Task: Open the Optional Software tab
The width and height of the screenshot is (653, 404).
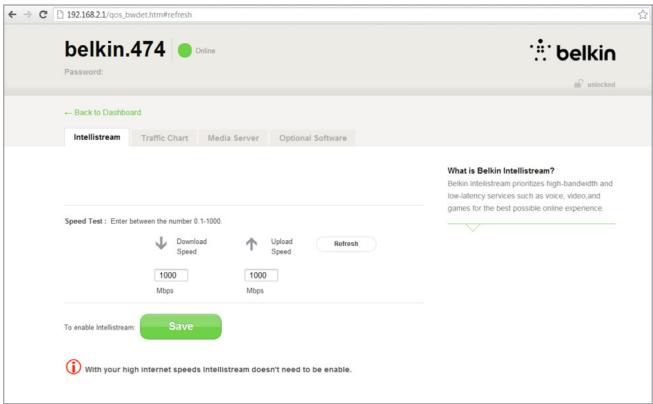Action: tap(313, 138)
